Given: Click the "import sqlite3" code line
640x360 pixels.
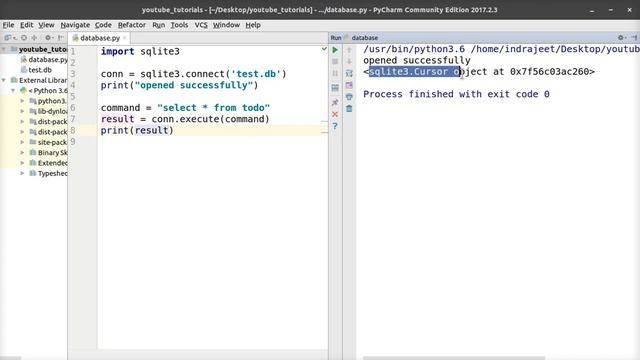Looking at the screenshot, I should pyautogui.click(x=140, y=51).
